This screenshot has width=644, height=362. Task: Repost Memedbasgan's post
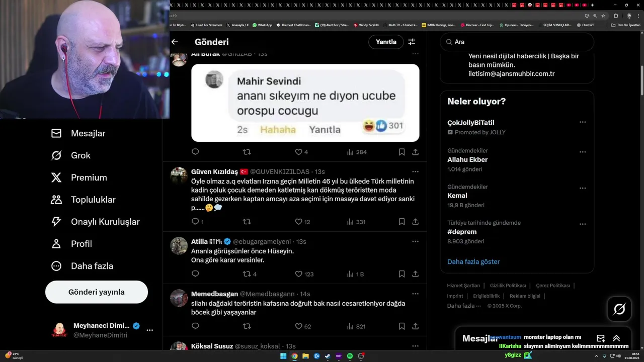[247, 326]
